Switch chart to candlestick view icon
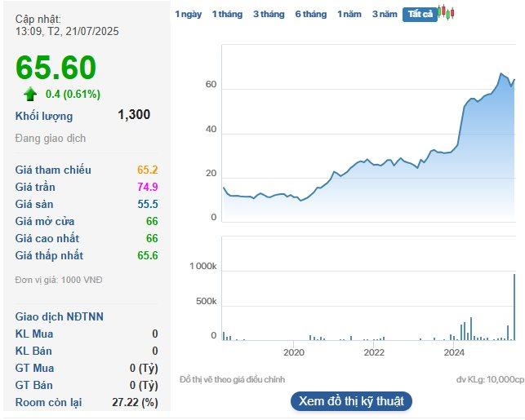 click(445, 13)
